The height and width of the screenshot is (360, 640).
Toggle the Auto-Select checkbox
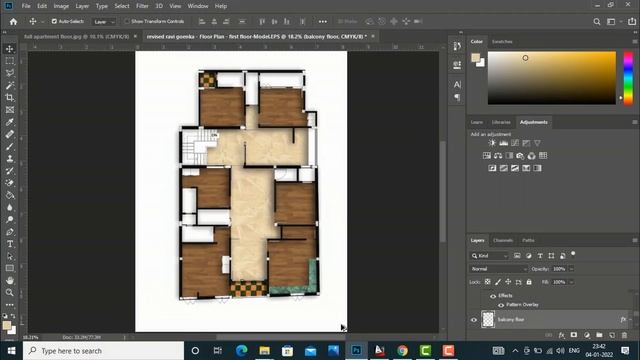click(x=54, y=21)
